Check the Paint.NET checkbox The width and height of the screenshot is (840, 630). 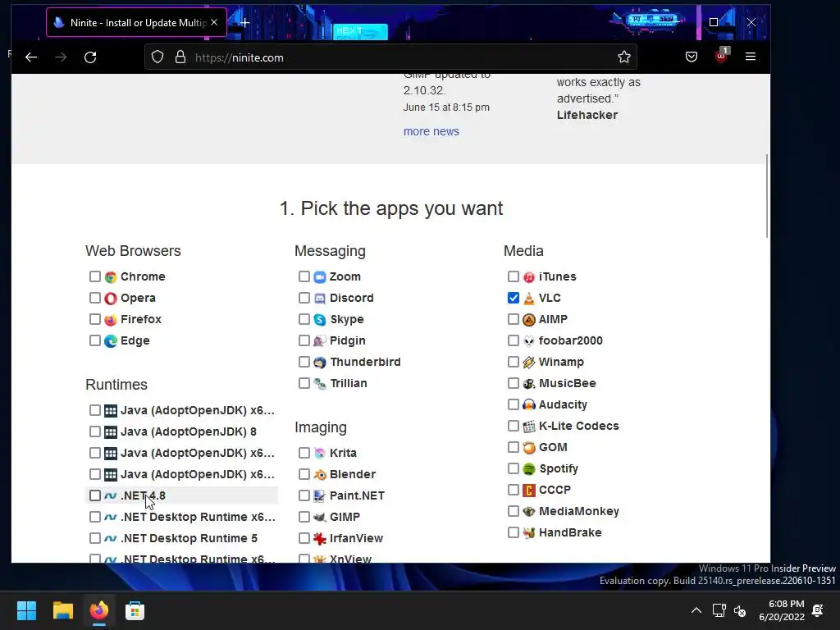(x=304, y=495)
